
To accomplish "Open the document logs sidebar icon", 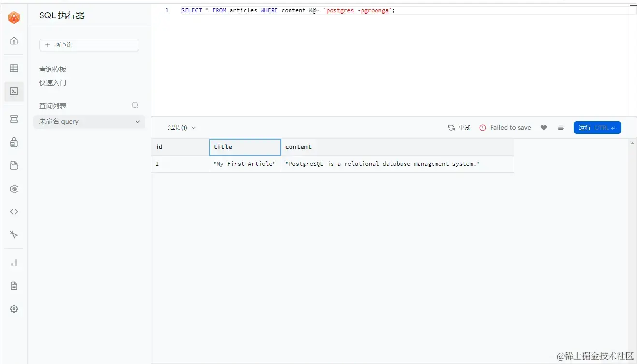I will coord(14,286).
